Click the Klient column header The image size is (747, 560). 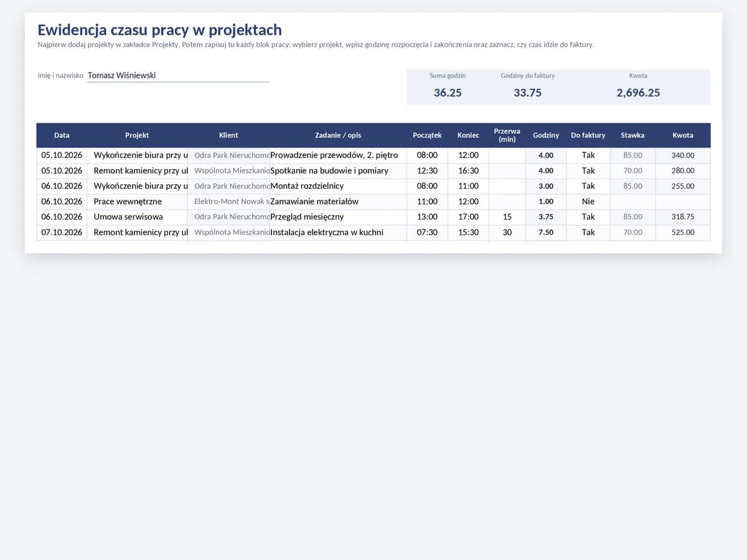[228, 135]
